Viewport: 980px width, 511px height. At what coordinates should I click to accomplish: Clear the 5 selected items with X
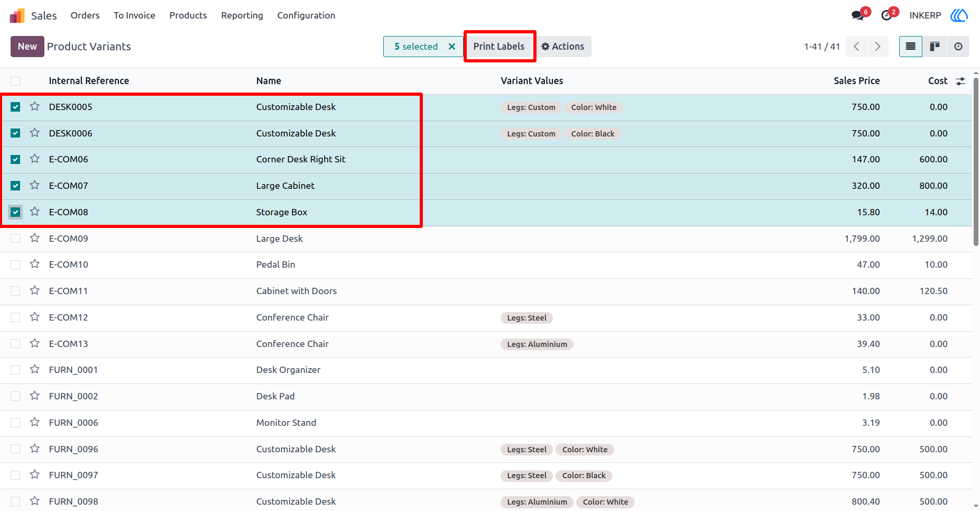tap(452, 47)
